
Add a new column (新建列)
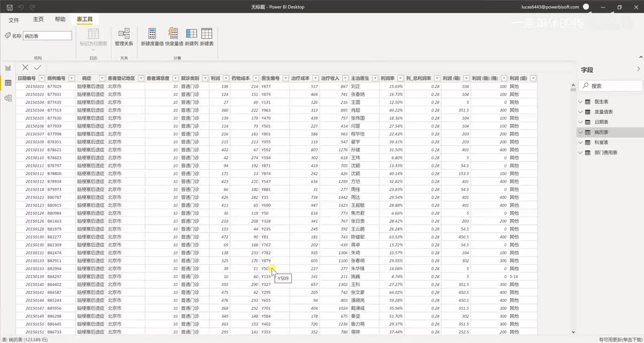[192, 38]
